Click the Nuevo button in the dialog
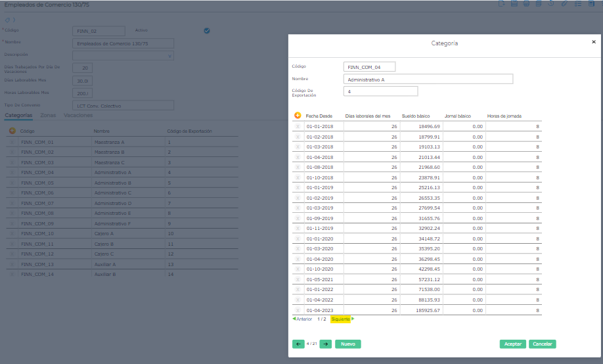This screenshot has height=364, width=603. coord(347,344)
